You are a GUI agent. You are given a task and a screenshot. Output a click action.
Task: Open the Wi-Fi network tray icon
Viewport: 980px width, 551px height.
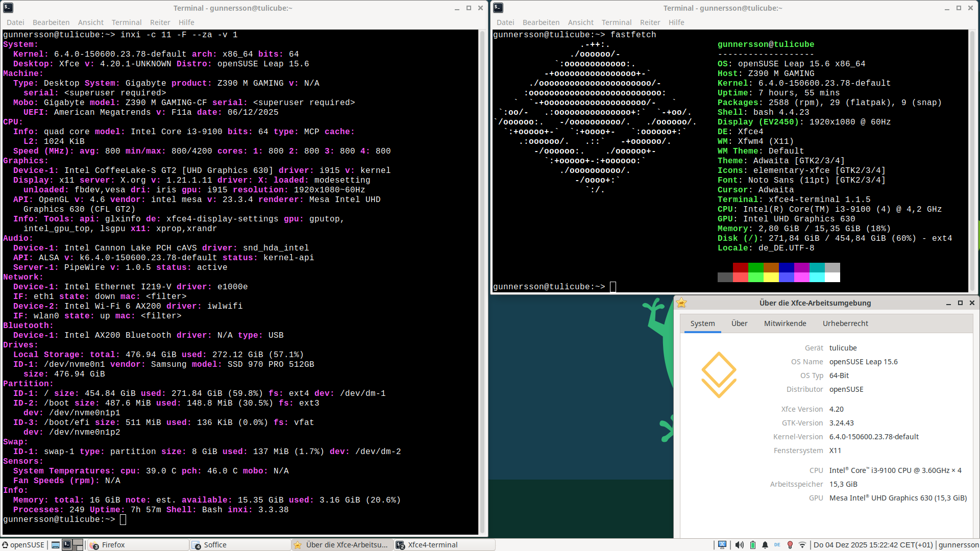tap(802, 545)
